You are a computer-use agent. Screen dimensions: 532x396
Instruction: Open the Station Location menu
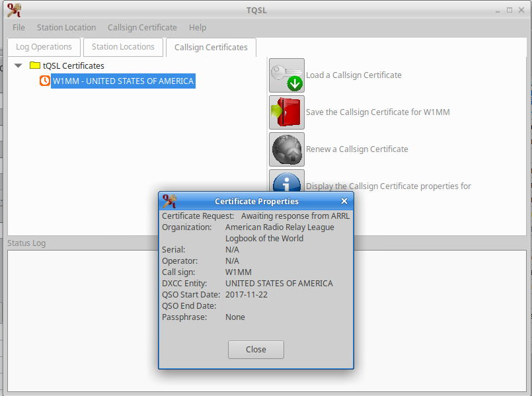coord(67,28)
